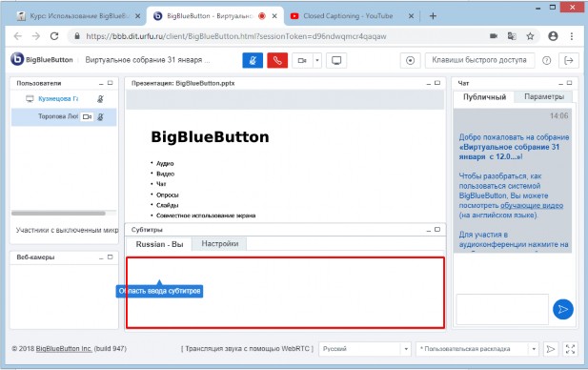588x370 pixels.
Task: Click inside the subtitles input area
Action: [285, 293]
